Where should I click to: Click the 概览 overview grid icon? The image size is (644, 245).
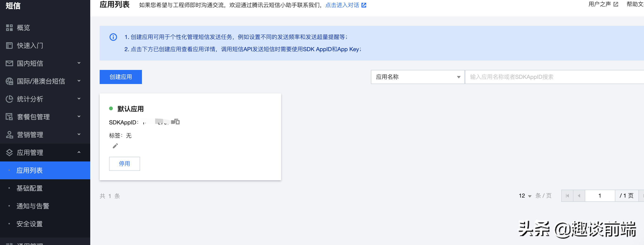pos(9,28)
